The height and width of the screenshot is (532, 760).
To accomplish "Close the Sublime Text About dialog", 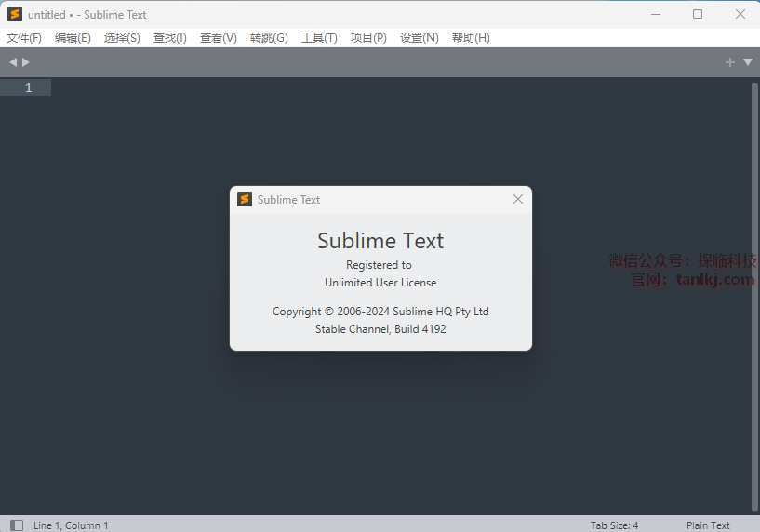I will (x=518, y=199).
